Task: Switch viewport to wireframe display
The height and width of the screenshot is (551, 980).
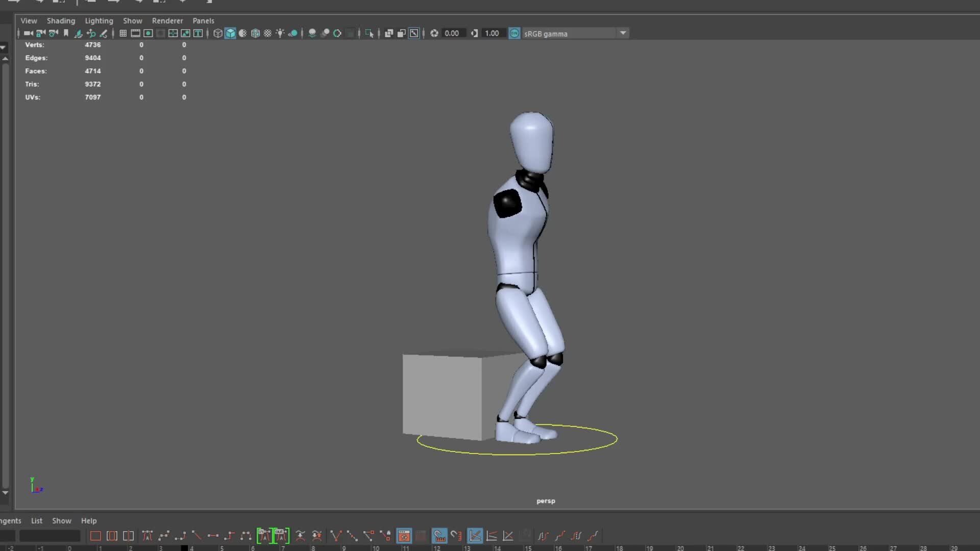Action: pyautogui.click(x=217, y=33)
